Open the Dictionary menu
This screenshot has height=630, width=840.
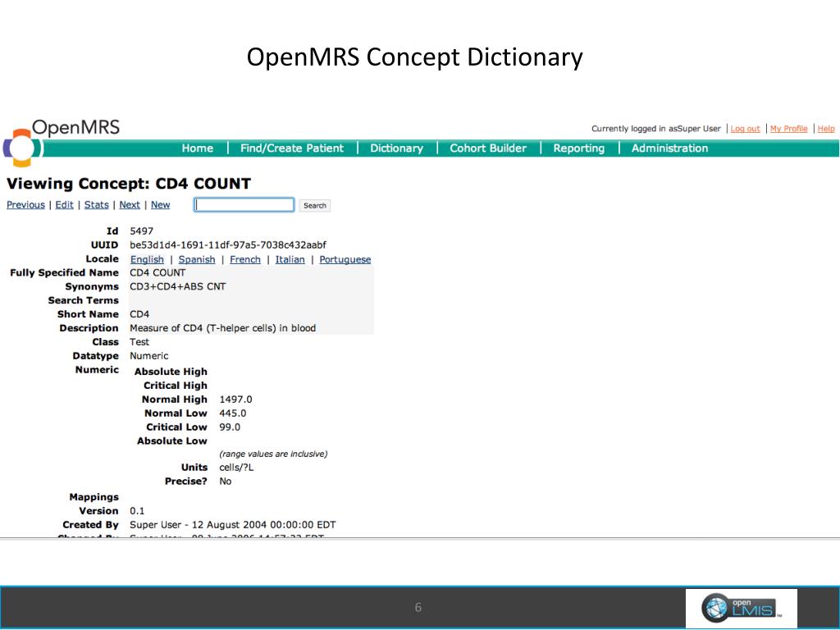tap(396, 148)
